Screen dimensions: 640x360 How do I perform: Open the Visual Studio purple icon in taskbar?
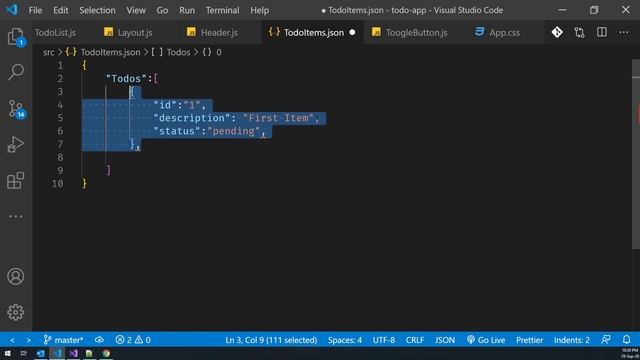coord(73,353)
